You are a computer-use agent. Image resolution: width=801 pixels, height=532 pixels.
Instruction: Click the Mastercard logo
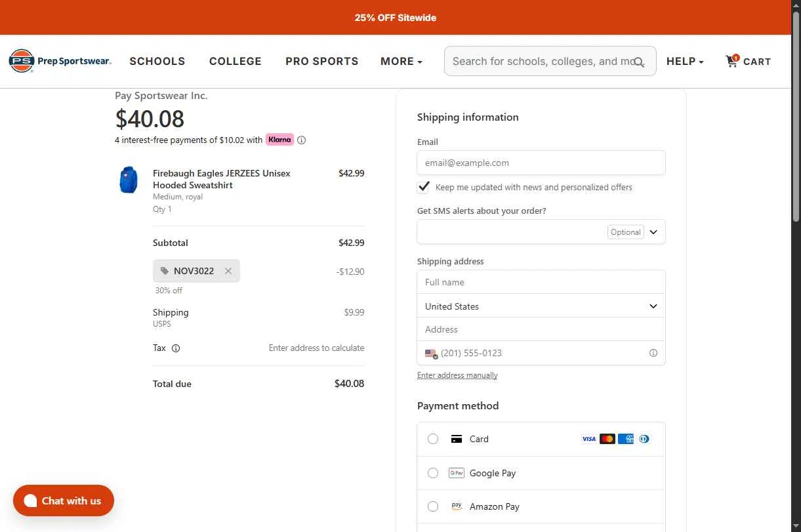pyautogui.click(x=607, y=439)
